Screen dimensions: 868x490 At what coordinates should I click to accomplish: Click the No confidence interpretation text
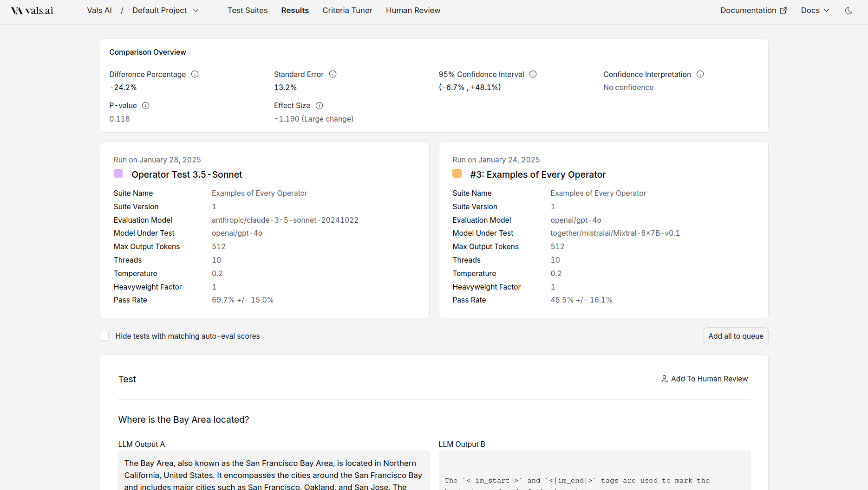coord(628,87)
